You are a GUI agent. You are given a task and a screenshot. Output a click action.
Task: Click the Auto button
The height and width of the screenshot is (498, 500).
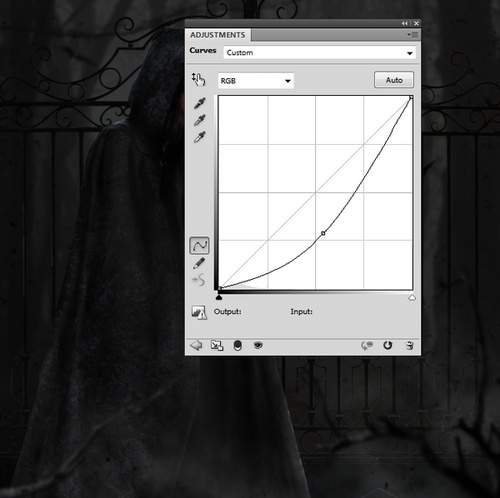point(394,80)
